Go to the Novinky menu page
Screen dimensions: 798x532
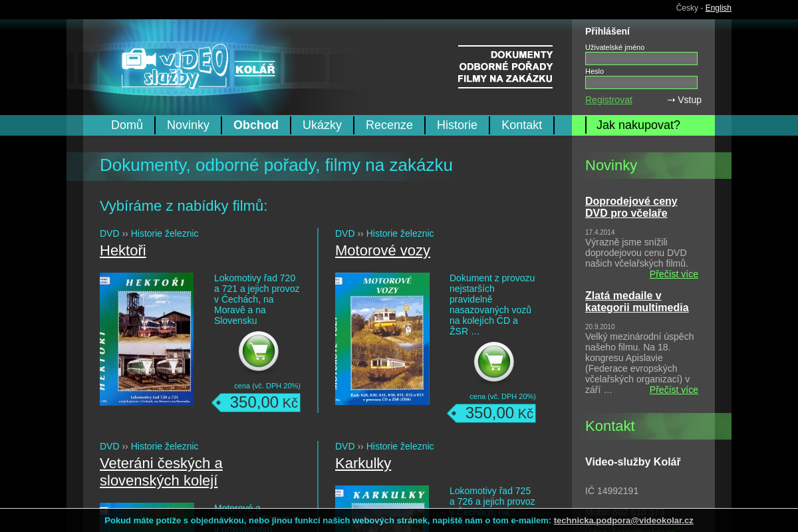(x=188, y=125)
